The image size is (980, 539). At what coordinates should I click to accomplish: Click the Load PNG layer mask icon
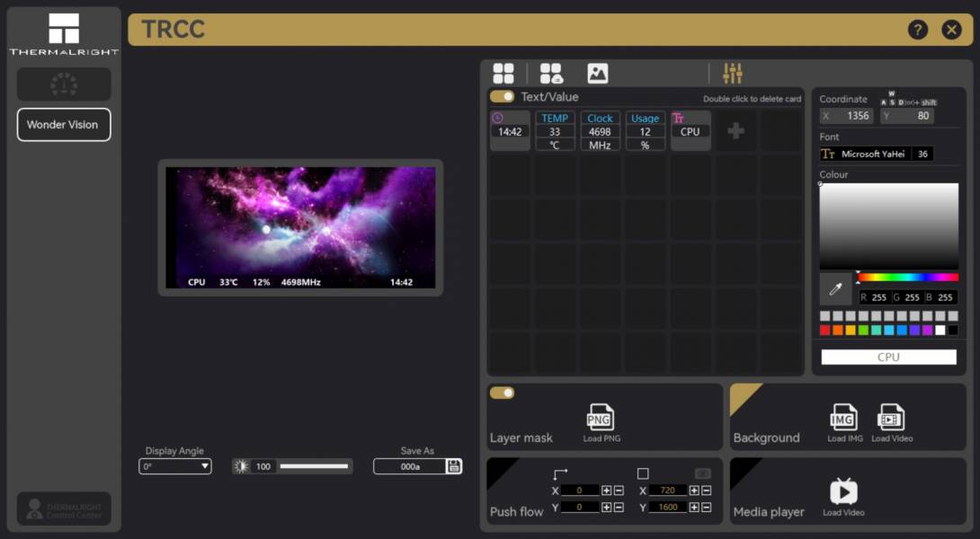pyautogui.click(x=600, y=418)
